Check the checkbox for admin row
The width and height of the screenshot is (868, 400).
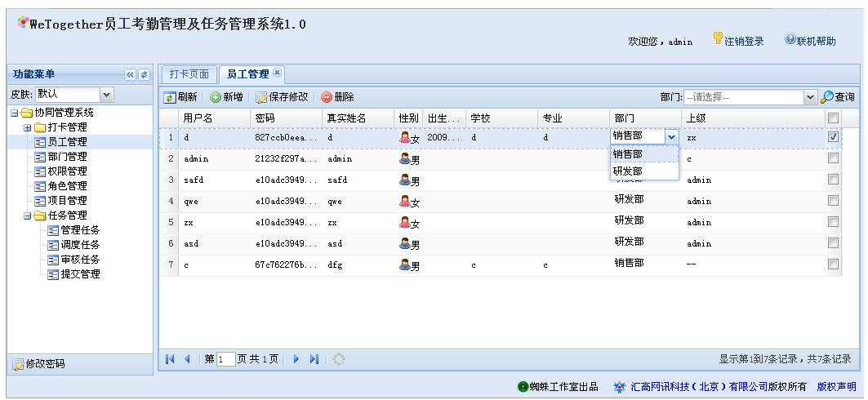[833, 158]
